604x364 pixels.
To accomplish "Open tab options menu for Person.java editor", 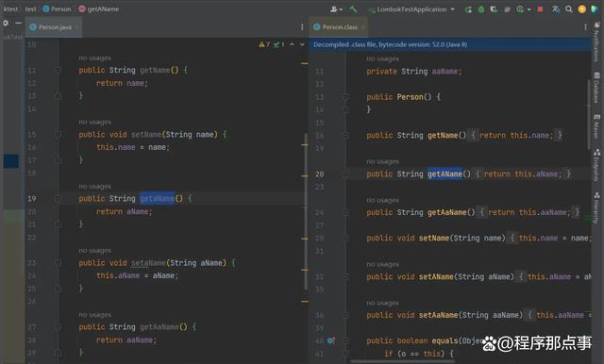I will [302, 27].
